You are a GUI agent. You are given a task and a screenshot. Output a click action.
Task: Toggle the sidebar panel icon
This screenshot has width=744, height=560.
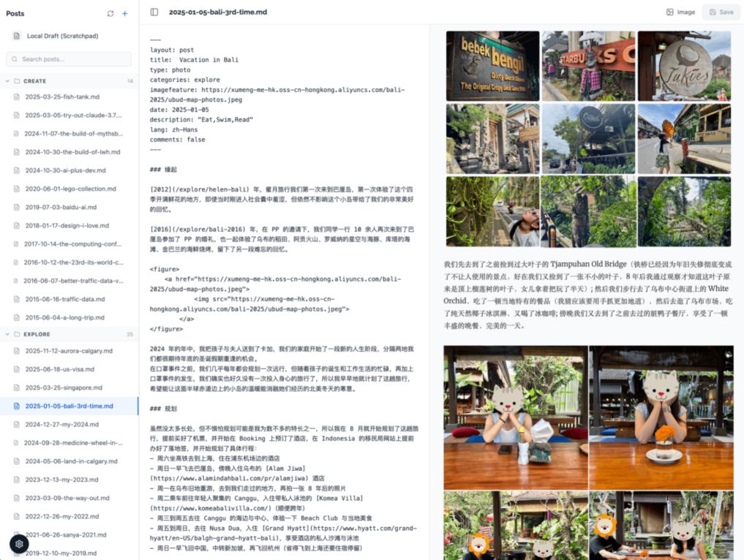154,12
